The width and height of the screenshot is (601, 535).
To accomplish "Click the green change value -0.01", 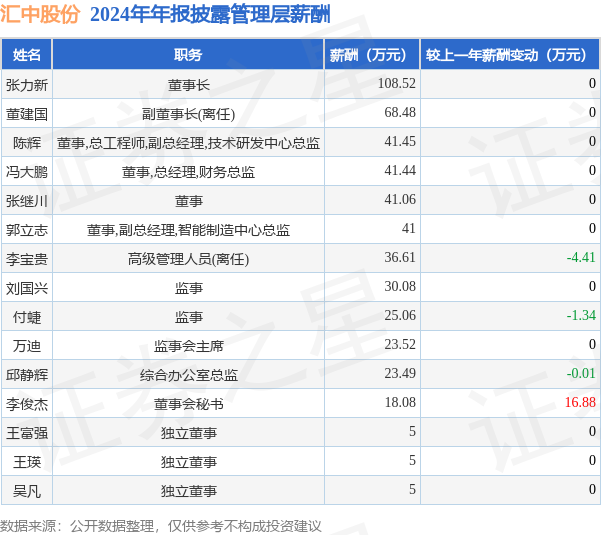I will [581, 373].
